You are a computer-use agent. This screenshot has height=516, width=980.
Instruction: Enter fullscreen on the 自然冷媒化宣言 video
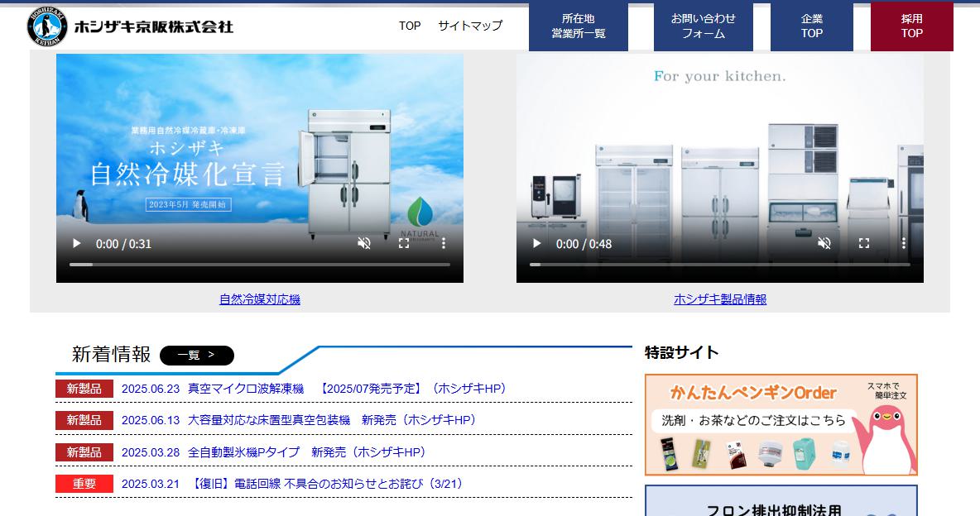point(404,244)
